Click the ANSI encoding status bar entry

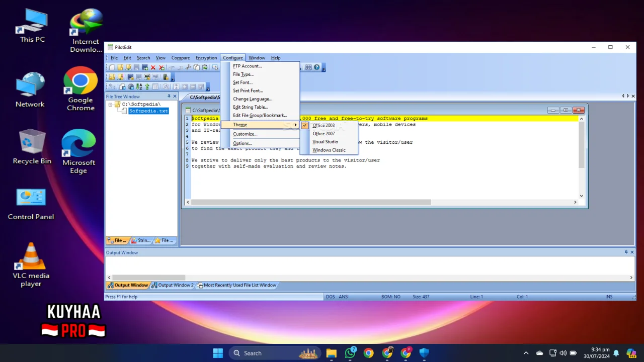(344, 297)
